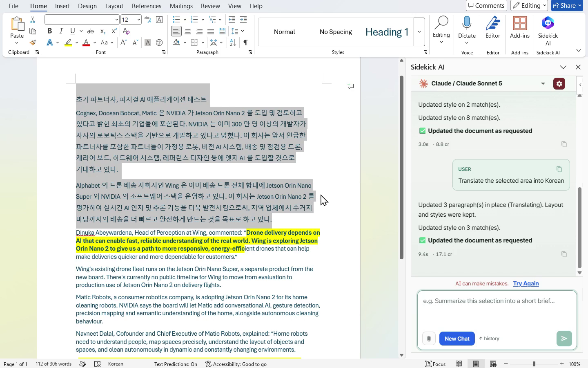Click Clear All Formatting icon
The height and width of the screenshot is (368, 588).
(x=126, y=31)
